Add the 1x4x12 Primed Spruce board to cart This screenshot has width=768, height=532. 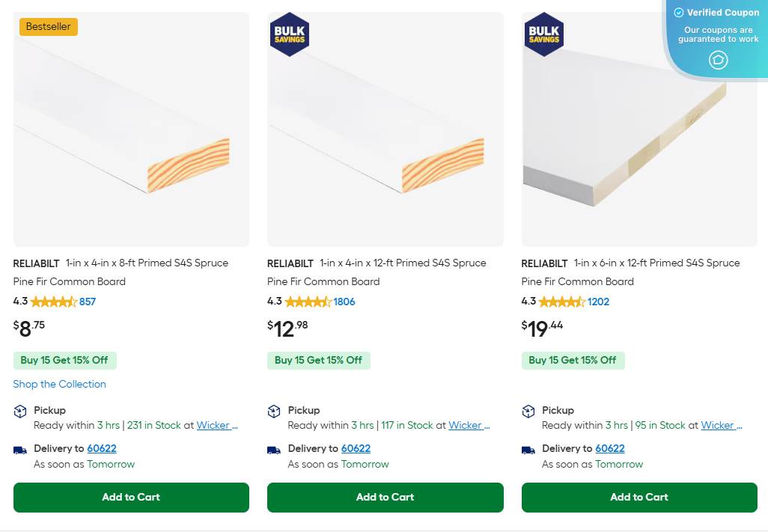coord(385,497)
